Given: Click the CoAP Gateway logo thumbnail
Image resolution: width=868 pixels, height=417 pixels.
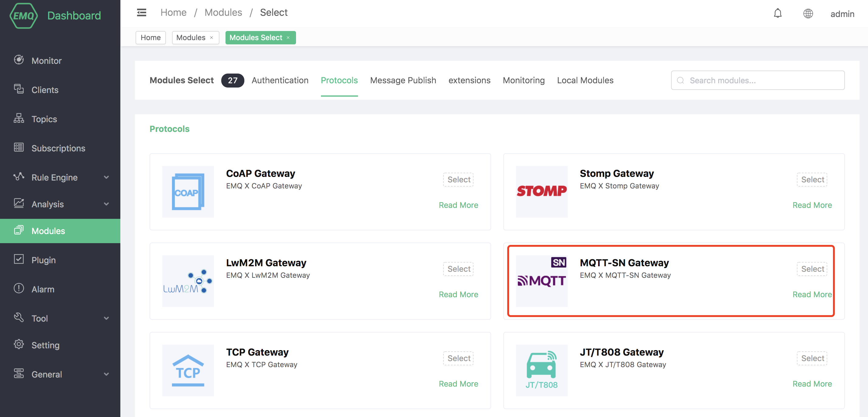Looking at the screenshot, I should [188, 191].
